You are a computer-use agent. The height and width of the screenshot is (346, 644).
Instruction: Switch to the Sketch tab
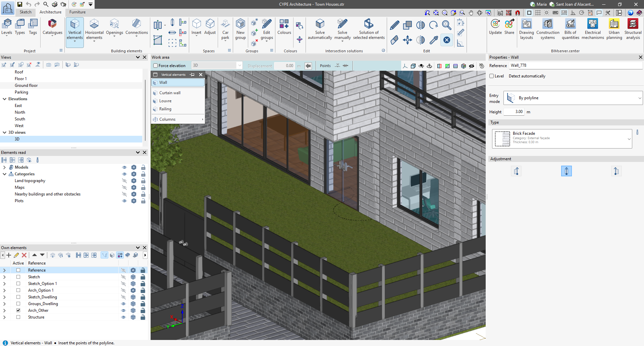pyautogui.click(x=25, y=12)
